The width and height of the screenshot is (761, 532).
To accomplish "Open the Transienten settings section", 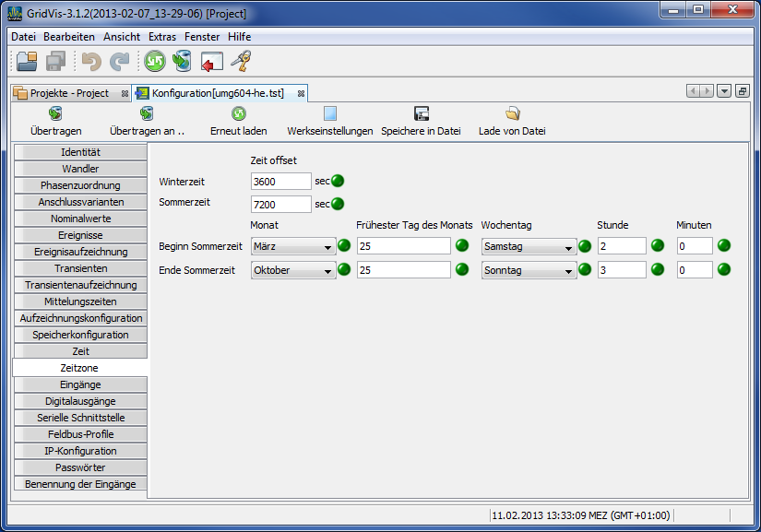I will [80, 268].
